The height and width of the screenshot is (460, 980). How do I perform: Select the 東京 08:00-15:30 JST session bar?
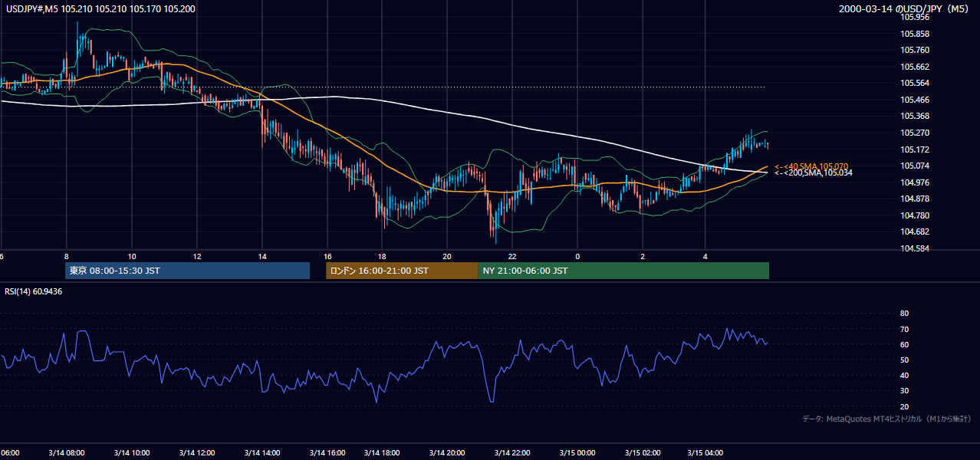coord(187,271)
